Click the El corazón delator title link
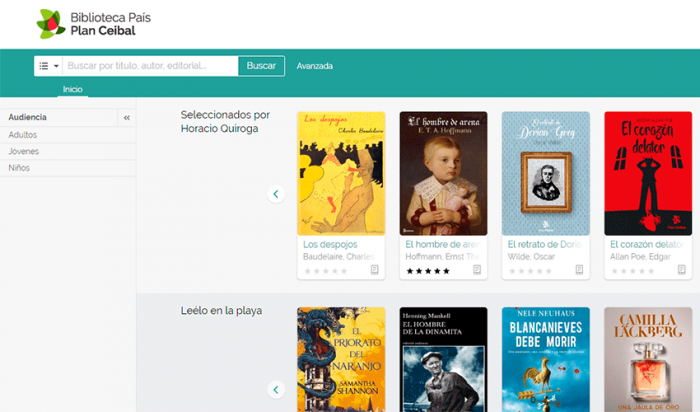 click(x=647, y=244)
